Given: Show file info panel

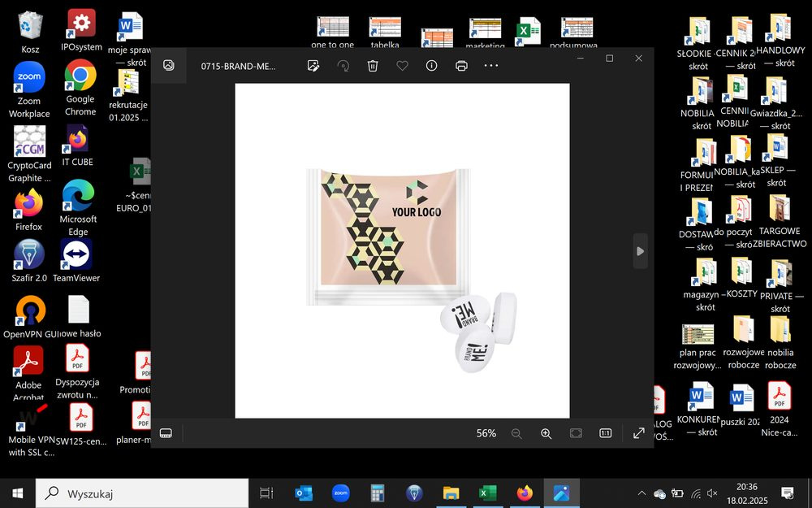Looking at the screenshot, I should [x=431, y=65].
